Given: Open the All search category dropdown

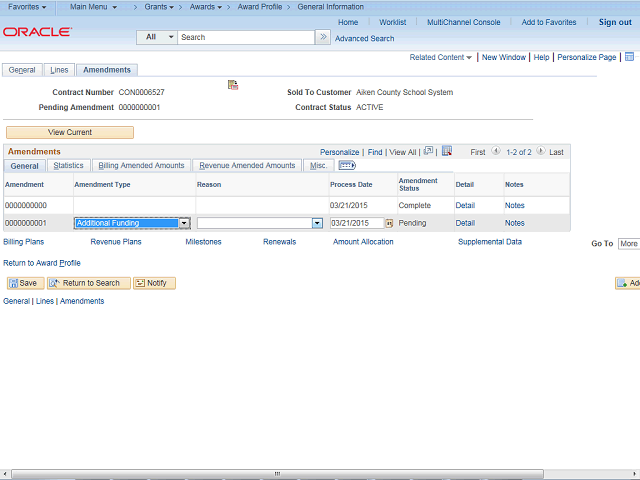Looking at the screenshot, I should point(157,37).
